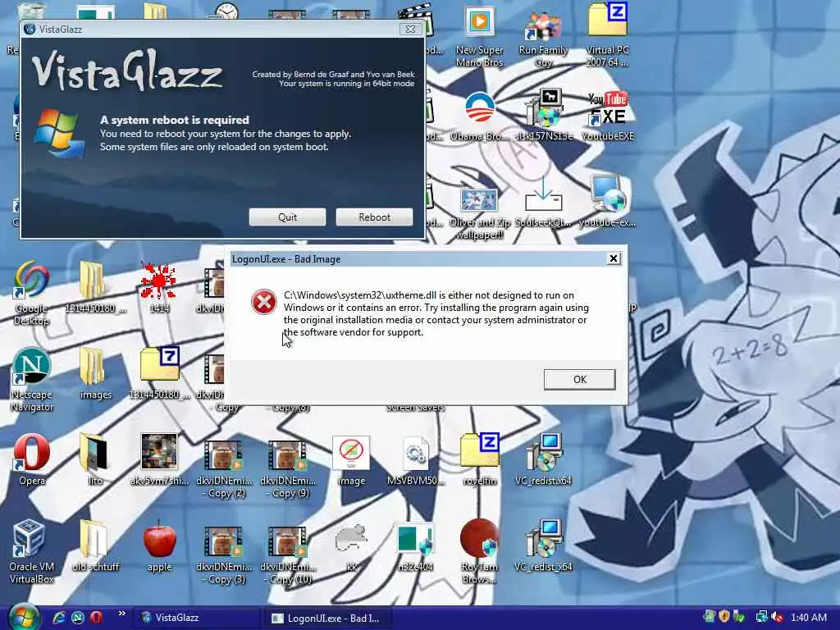Select the Opera desktop shortcut
840x630 pixels.
32,459
